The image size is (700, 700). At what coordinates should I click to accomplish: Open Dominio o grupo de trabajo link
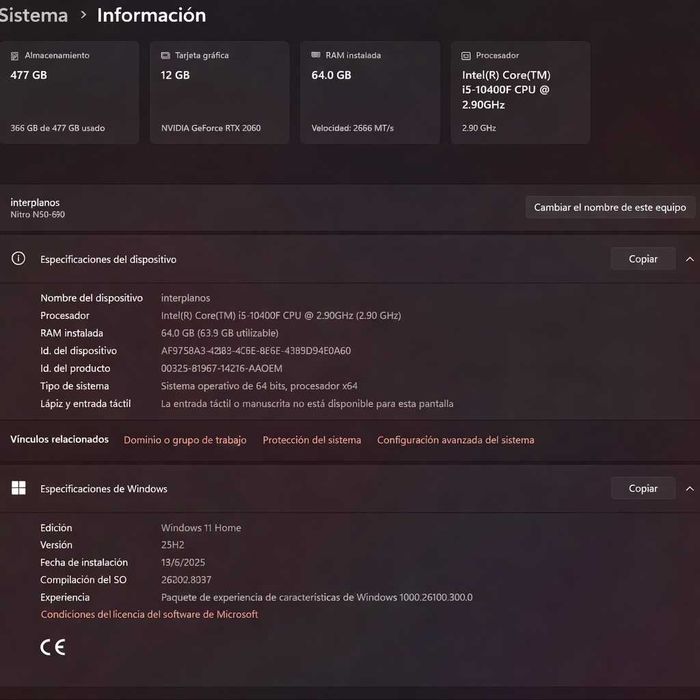click(185, 440)
